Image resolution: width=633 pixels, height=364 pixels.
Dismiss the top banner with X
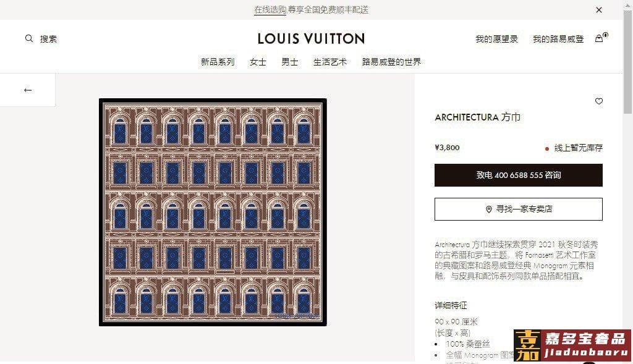[599, 10]
